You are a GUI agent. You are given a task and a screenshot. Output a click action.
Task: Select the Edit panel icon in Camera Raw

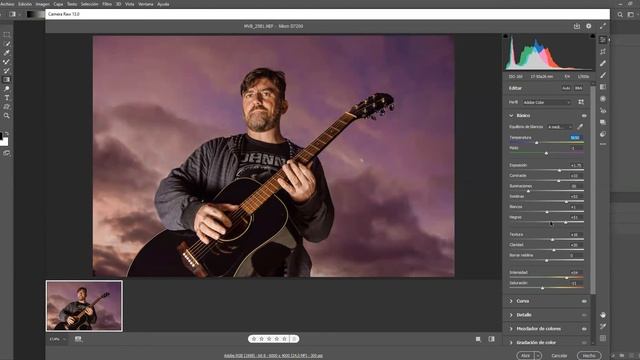click(603, 40)
